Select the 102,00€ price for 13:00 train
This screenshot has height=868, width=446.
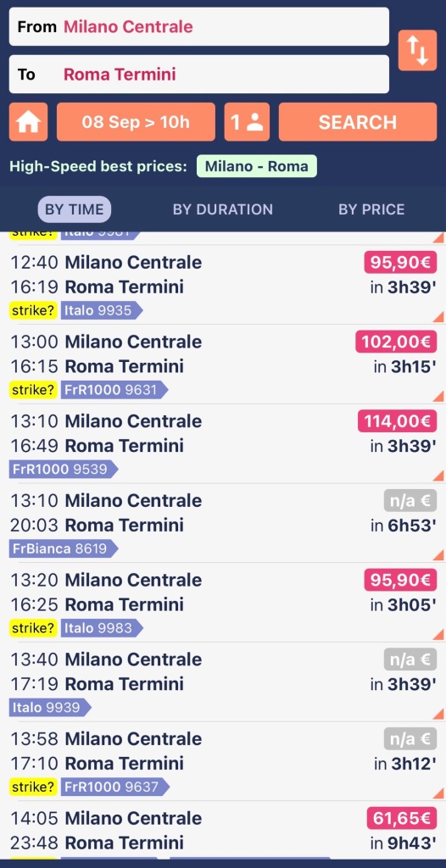[x=396, y=342]
